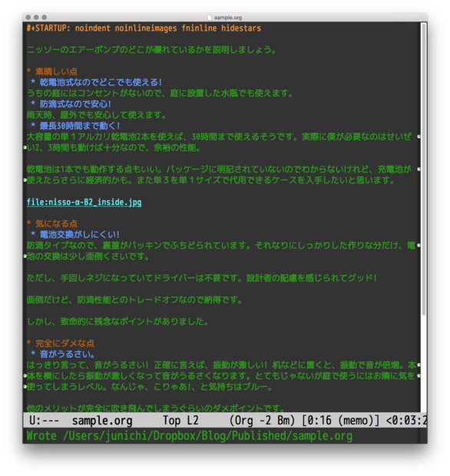
Task: Close the sample.org window
Action: [28, 18]
